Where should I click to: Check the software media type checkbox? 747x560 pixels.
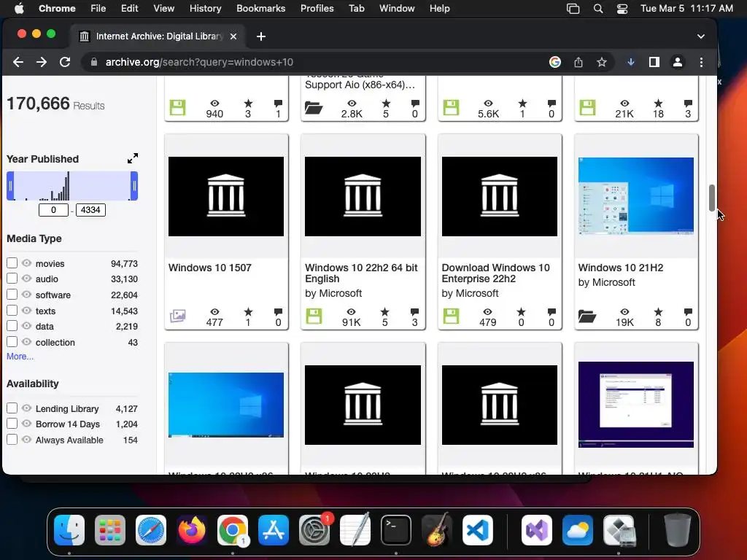(12, 295)
